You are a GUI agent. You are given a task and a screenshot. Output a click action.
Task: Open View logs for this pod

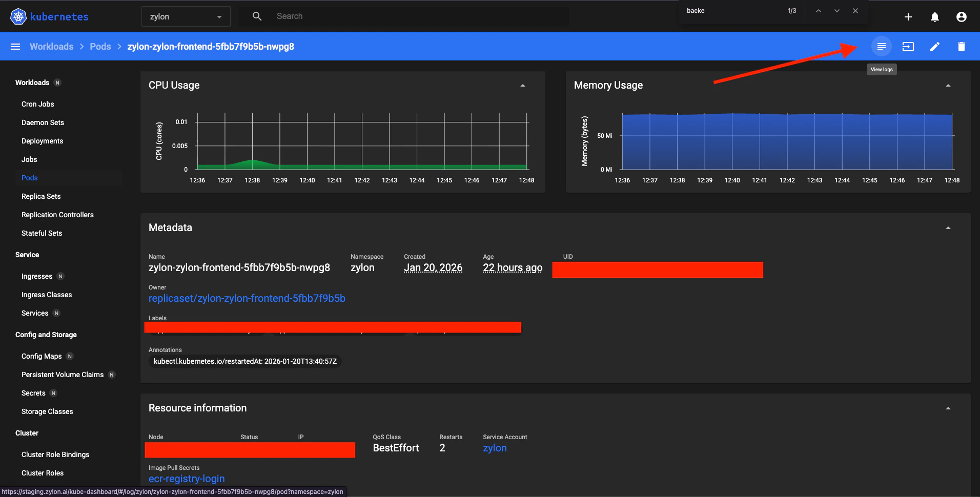click(x=882, y=47)
